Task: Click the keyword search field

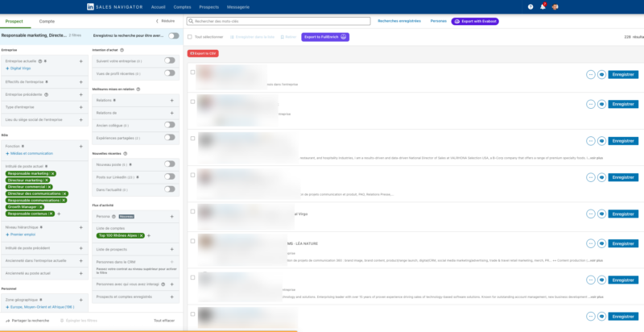Action: point(279,21)
